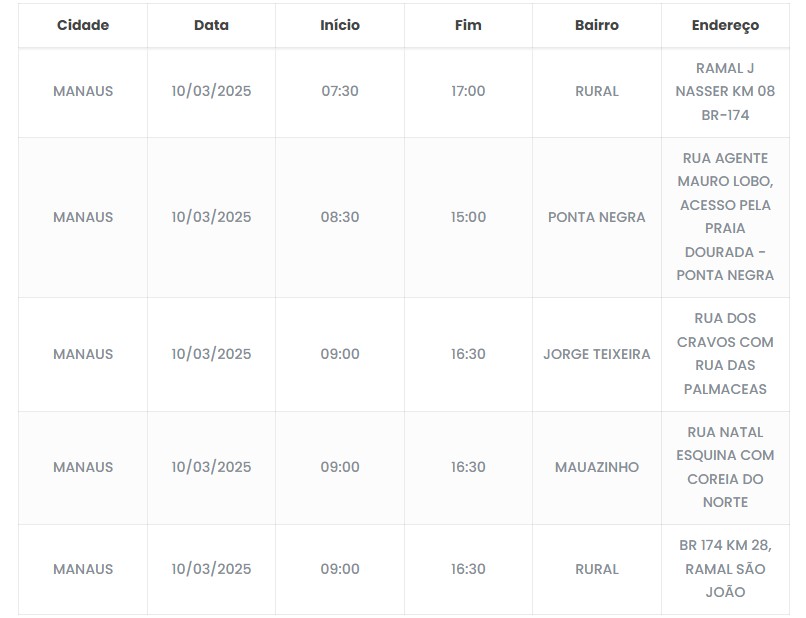The height and width of the screenshot is (618, 806).
Task: Click the Bairro column header
Action: [597, 25]
